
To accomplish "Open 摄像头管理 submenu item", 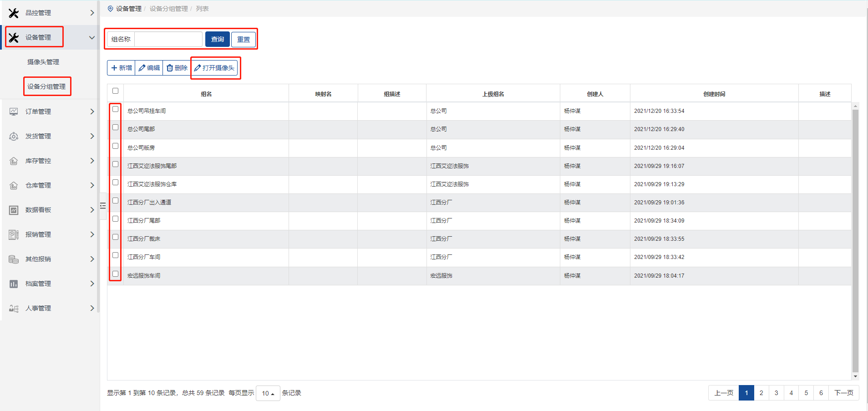I will [x=43, y=62].
